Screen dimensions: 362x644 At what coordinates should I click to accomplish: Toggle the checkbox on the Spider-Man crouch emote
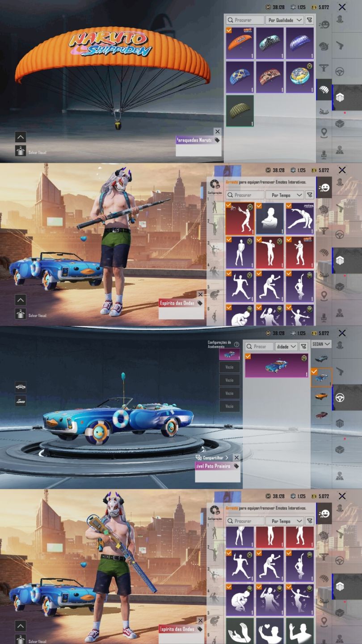coord(289,206)
